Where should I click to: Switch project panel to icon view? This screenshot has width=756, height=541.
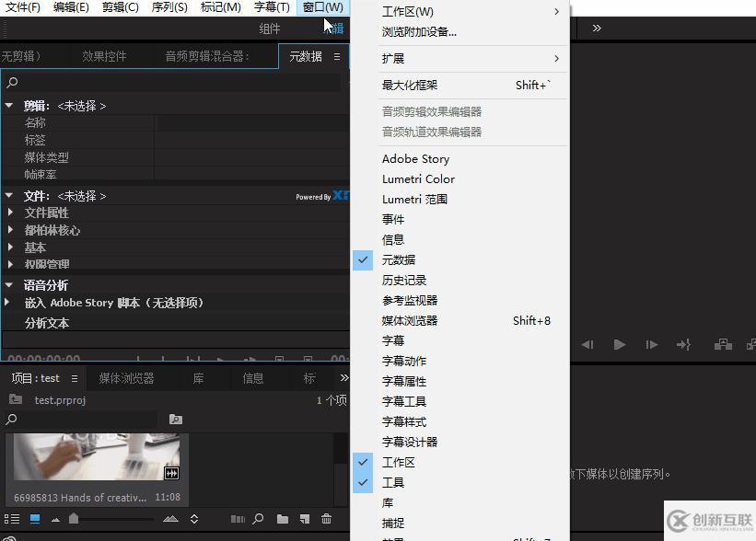click(x=35, y=519)
